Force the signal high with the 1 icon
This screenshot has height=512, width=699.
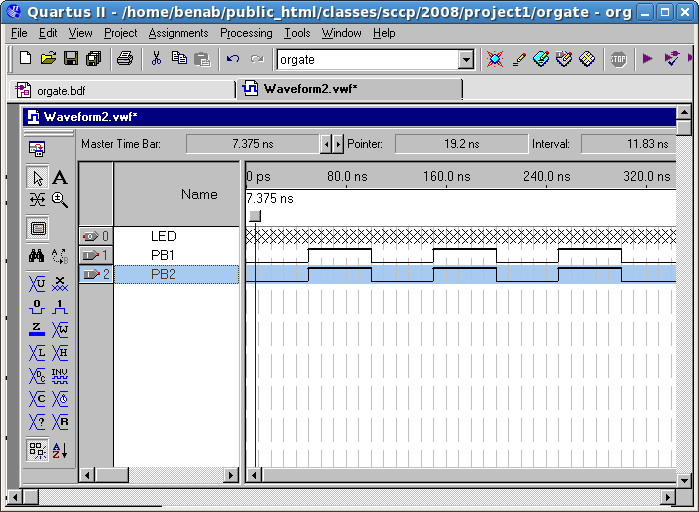(60, 305)
